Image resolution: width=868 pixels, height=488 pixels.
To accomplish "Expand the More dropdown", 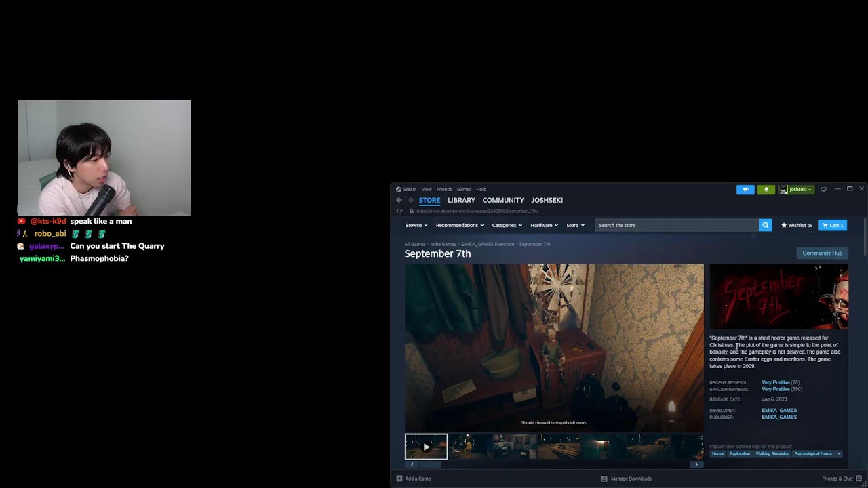I will pyautogui.click(x=576, y=225).
